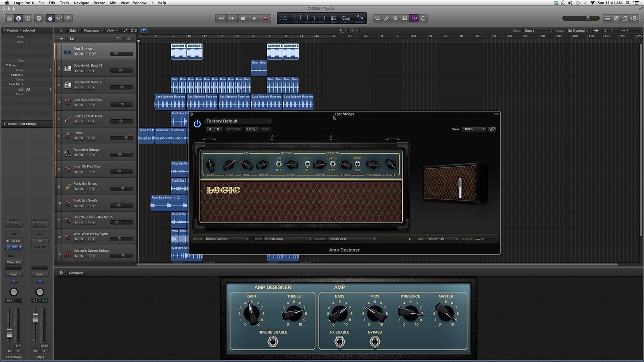The image size is (644, 362).
Task: Expand the Track: Fast Strings inspector section
Action: click(x=5, y=124)
